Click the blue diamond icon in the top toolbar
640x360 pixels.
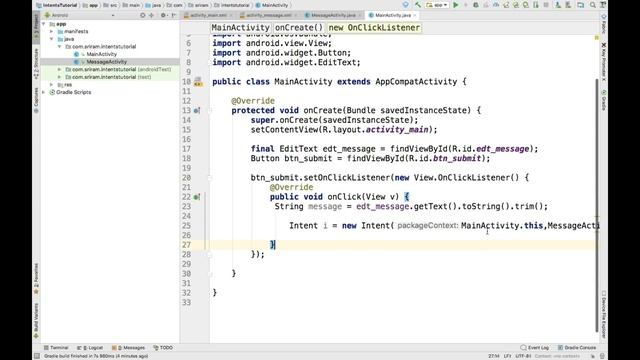[405, 5]
